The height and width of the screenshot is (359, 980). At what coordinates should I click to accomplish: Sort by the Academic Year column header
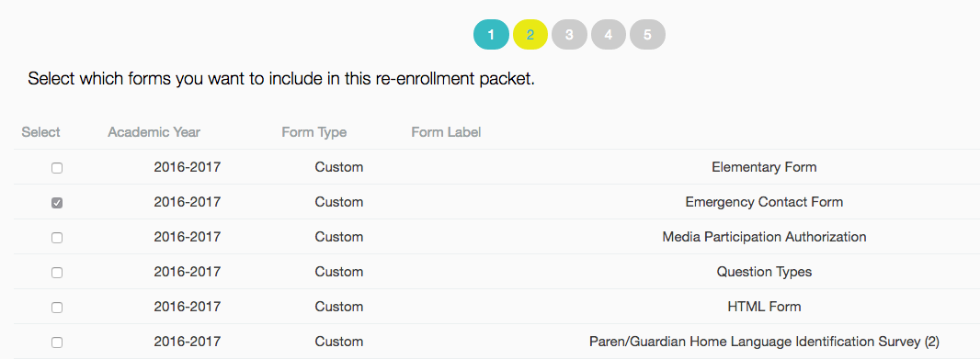[154, 132]
